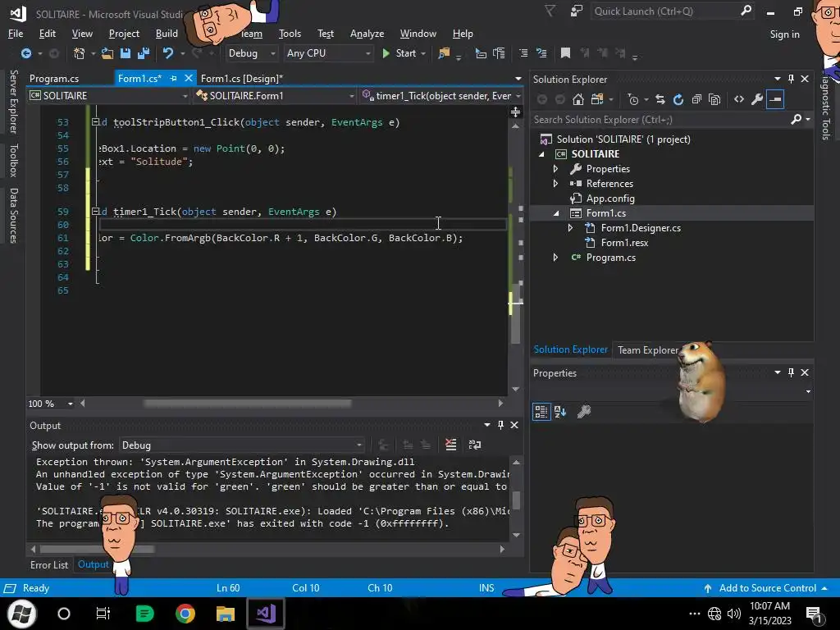Undo the last edit with the undo arrow

click(x=168, y=53)
